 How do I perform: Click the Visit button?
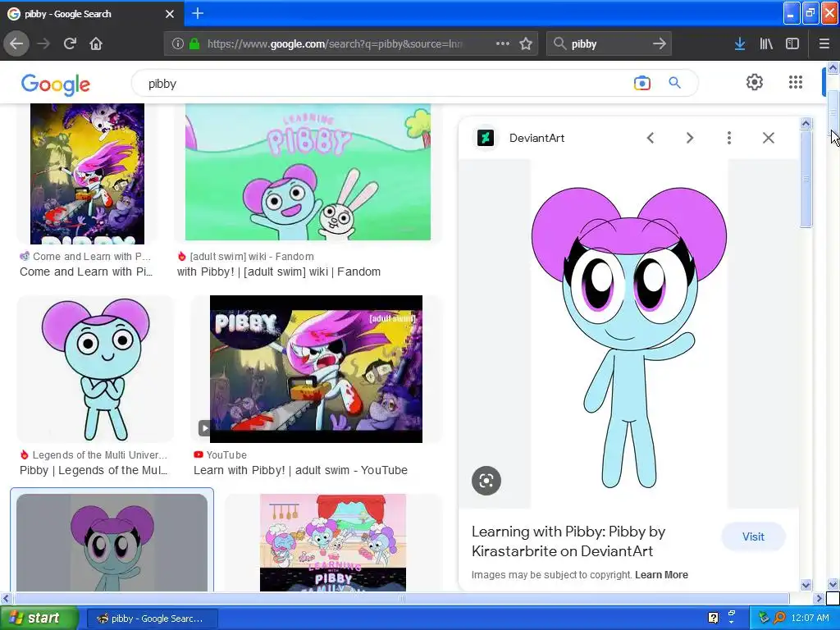753,536
